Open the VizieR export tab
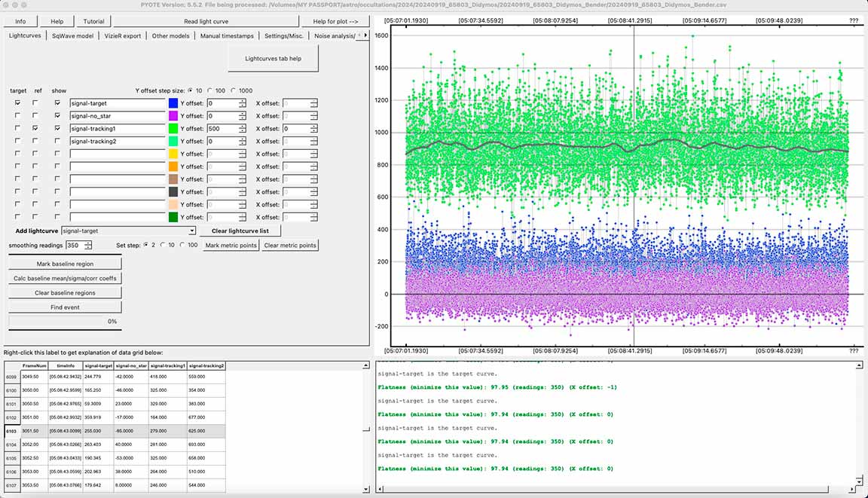The height and width of the screenshot is (498, 868). (x=122, y=36)
